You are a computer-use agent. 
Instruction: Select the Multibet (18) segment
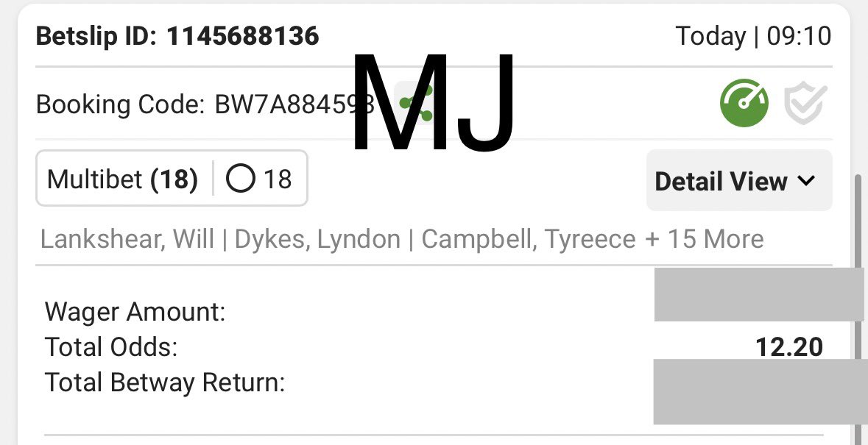tap(122, 179)
